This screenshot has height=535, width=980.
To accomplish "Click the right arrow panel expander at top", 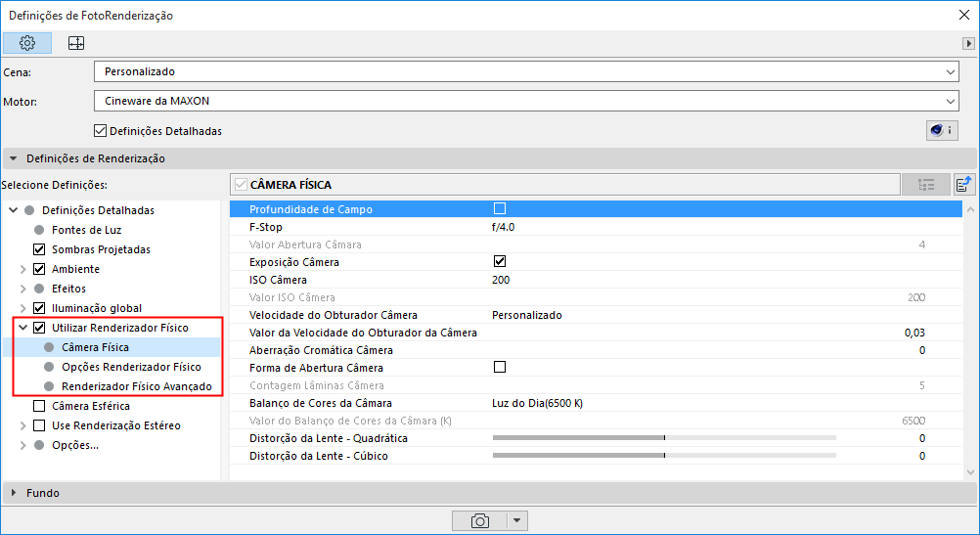I will [968, 43].
